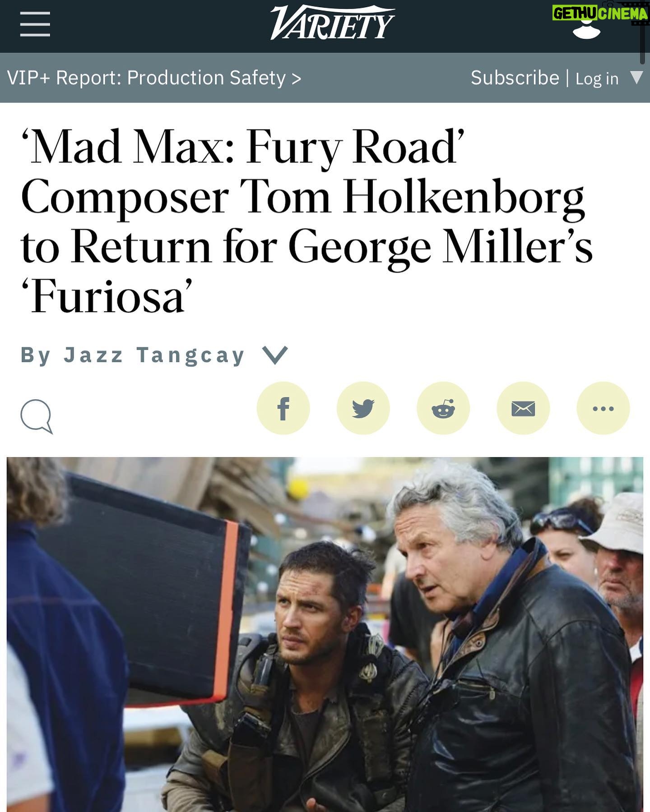650x812 pixels.
Task: Open the hamburger navigation menu
Action: (35, 24)
